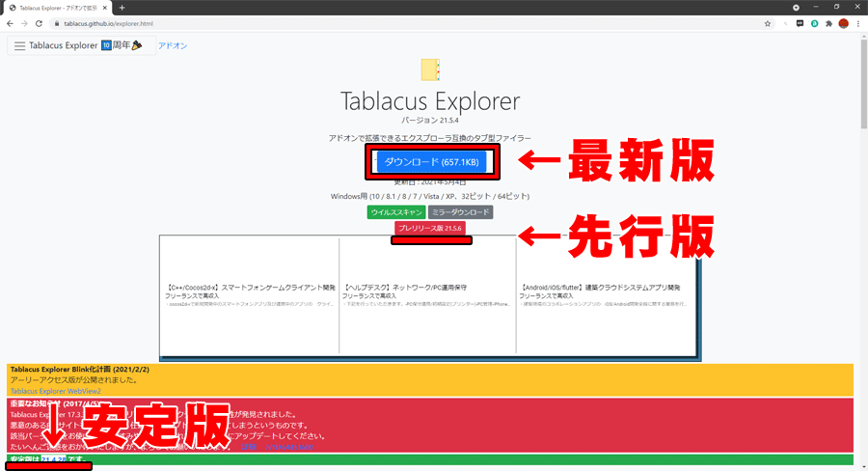Click the Tablacus Explorer main heading
This screenshot has width=868, height=471.
[x=430, y=100]
